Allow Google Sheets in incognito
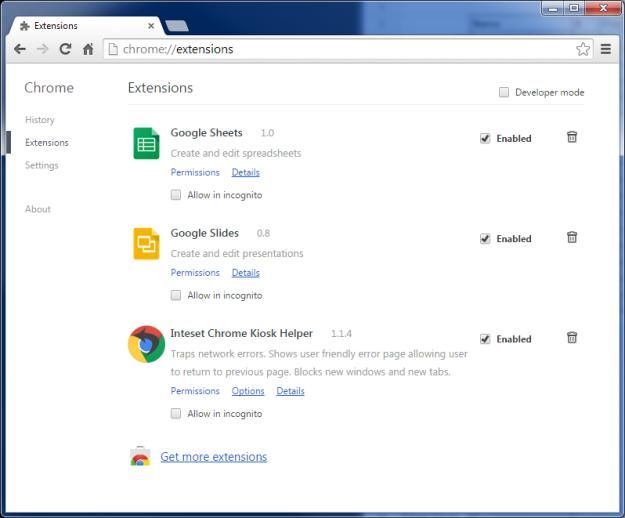The width and height of the screenshot is (625, 518). click(176, 195)
